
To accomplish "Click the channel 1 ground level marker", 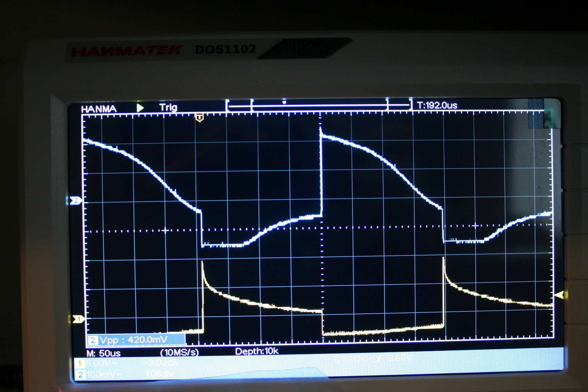I will (x=78, y=319).
